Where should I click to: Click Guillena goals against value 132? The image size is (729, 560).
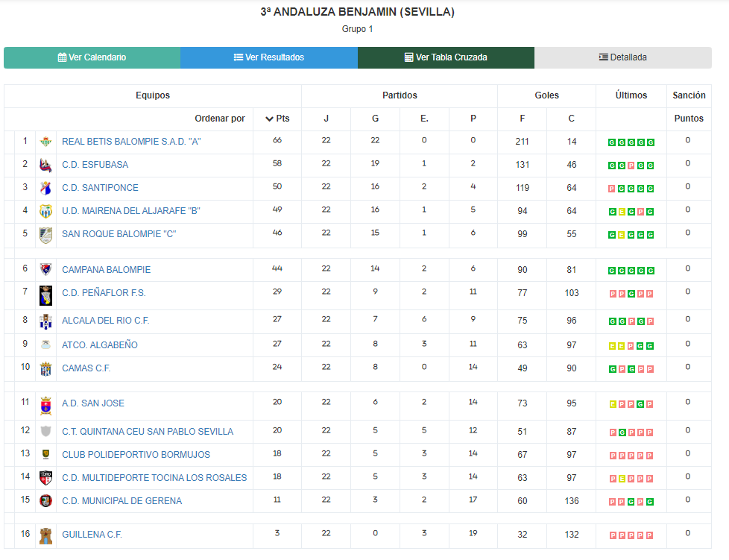coord(572,535)
